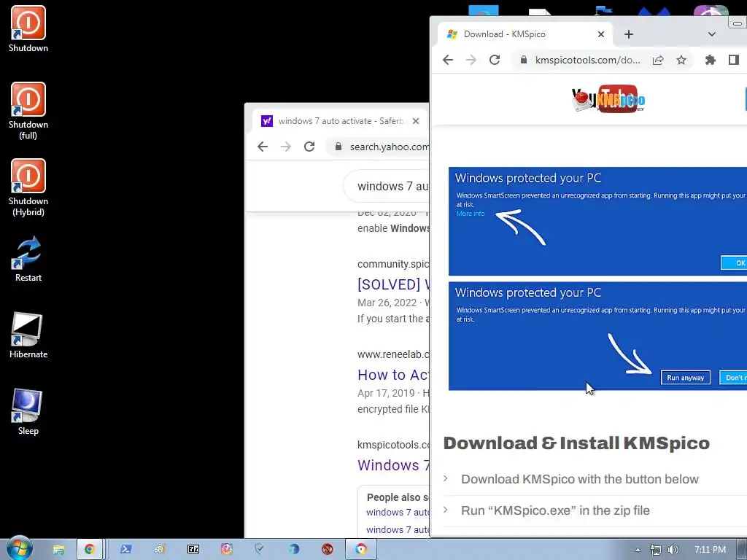The width and height of the screenshot is (747, 560).
Task: Close the Download - KMSpico tab
Action: click(601, 34)
